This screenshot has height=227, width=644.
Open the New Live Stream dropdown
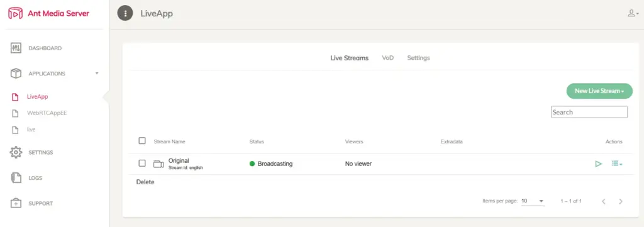coord(599,91)
